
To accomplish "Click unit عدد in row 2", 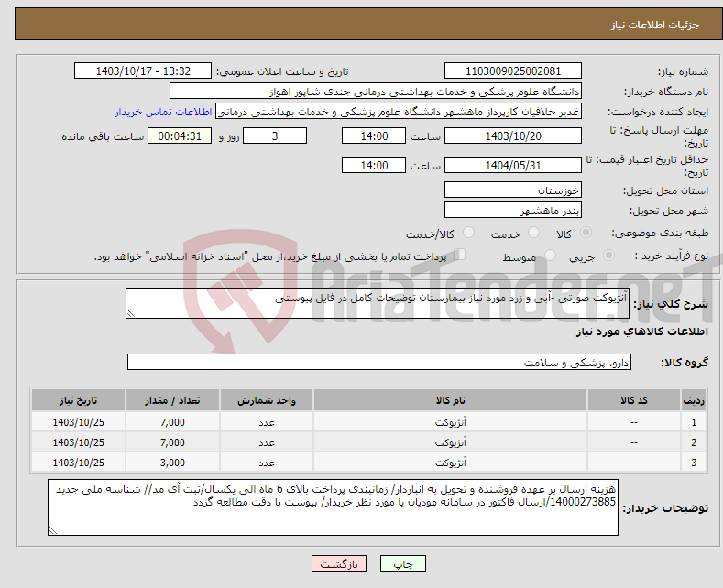I will 267,442.
